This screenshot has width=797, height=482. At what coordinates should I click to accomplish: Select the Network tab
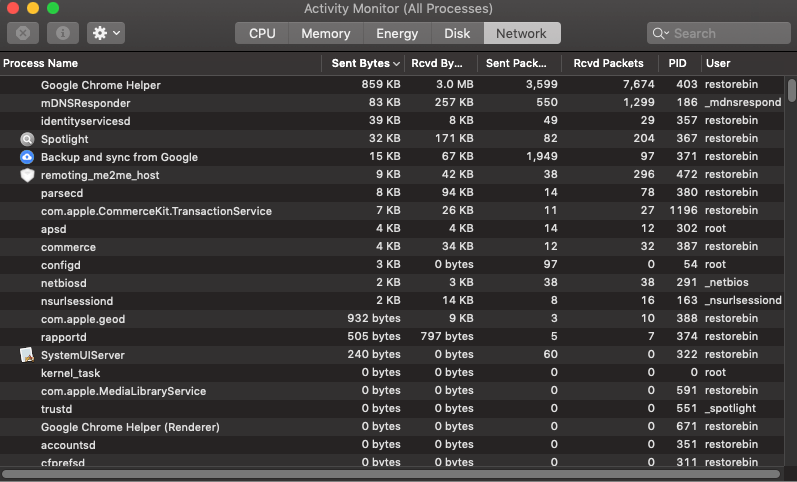coord(522,34)
